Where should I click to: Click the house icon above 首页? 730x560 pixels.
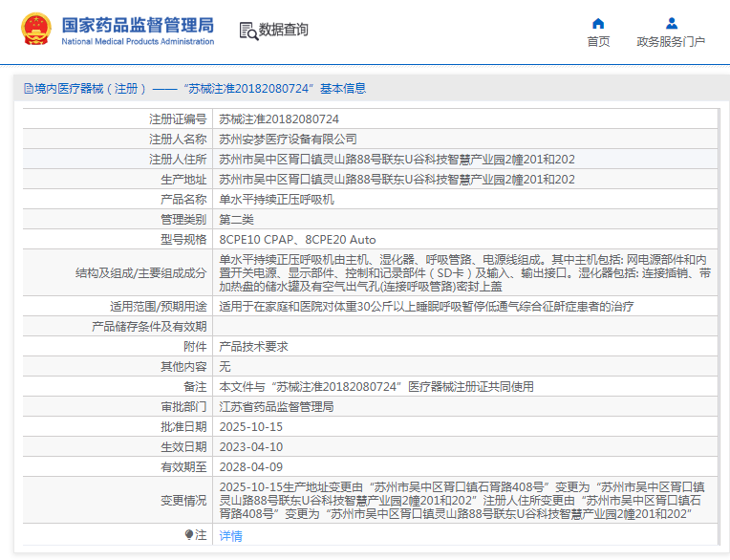[598, 23]
